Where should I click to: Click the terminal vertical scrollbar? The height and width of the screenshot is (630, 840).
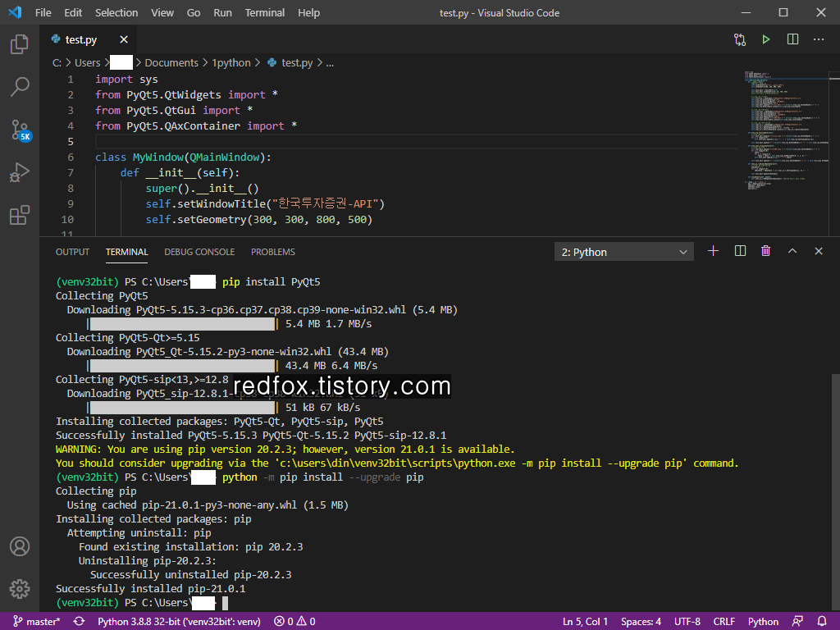click(x=835, y=493)
